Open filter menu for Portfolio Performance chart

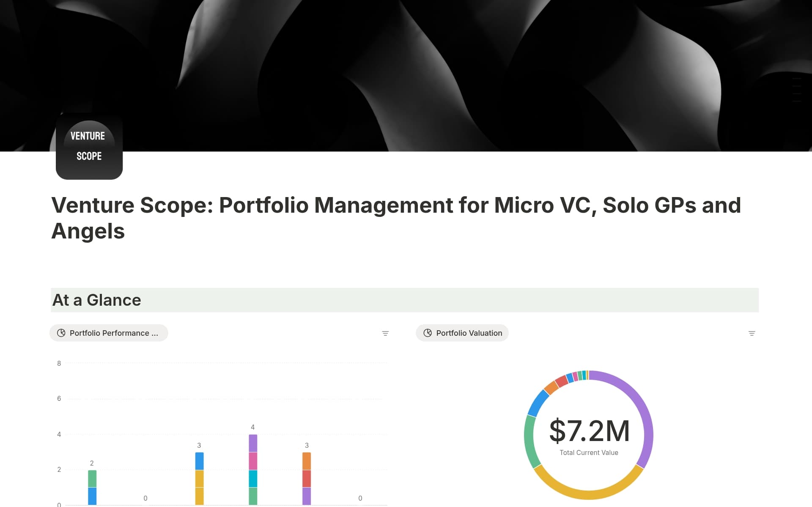[x=385, y=334]
